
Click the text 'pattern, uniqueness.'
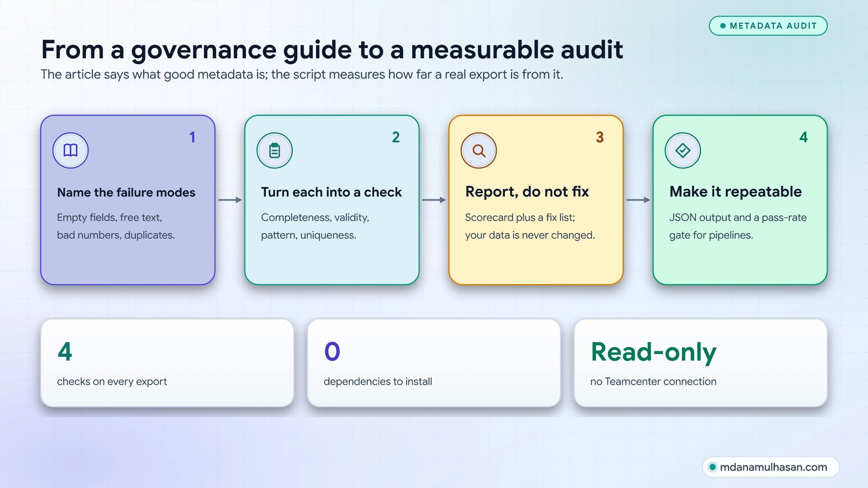tap(309, 235)
